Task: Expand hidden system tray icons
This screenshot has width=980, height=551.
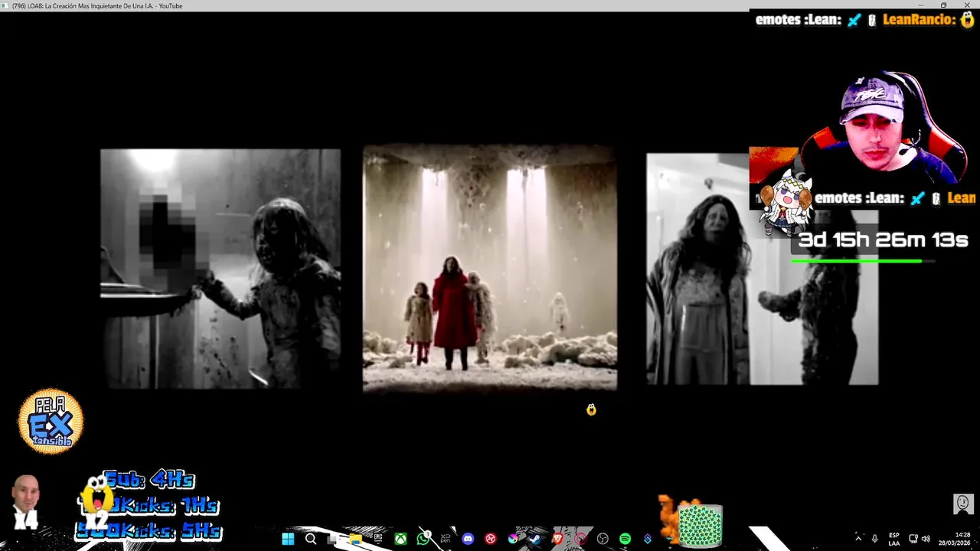Action: pyautogui.click(x=858, y=539)
